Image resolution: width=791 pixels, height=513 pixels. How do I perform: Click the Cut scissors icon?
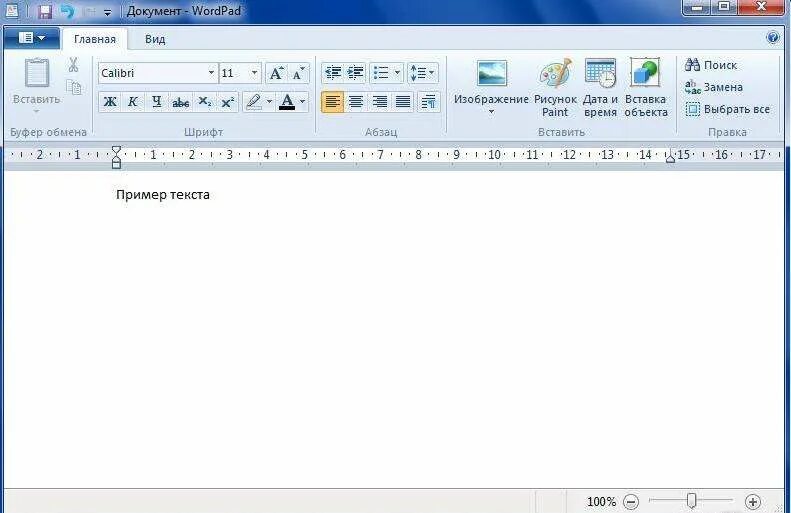(x=74, y=65)
